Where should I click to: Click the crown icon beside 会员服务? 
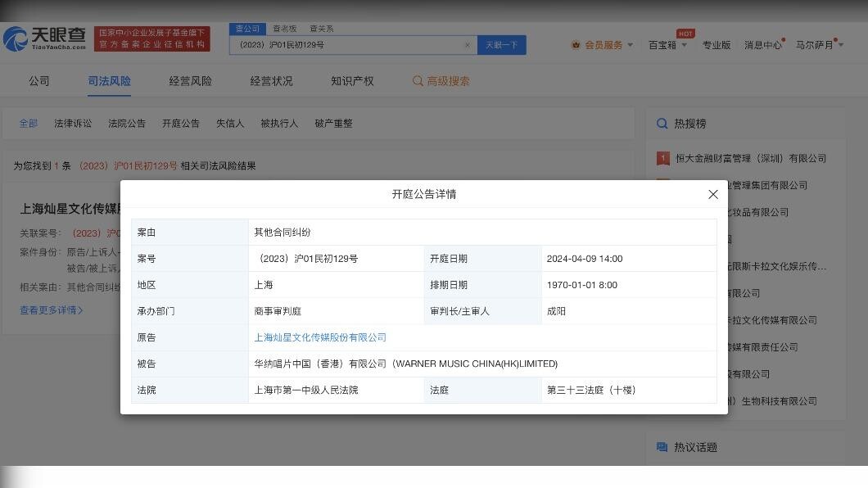576,45
